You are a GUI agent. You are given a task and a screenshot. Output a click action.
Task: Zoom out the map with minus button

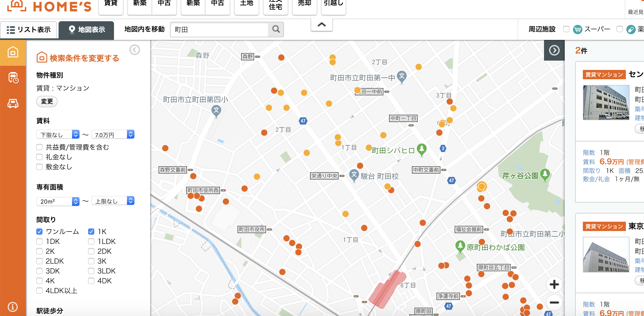pos(554,302)
